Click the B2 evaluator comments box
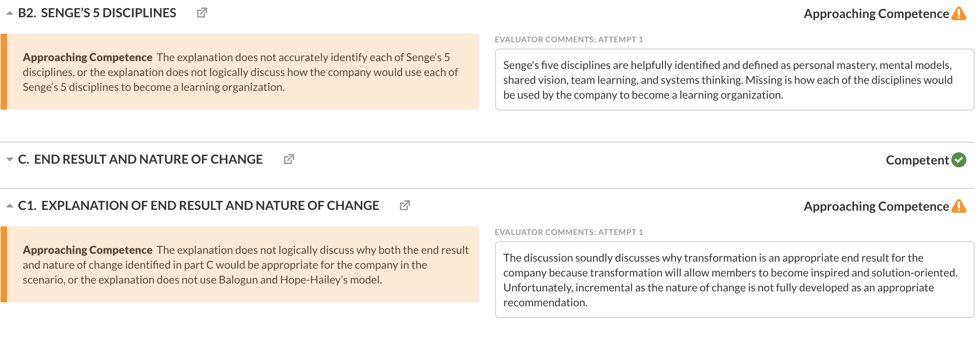The width and height of the screenshot is (980, 347). (734, 80)
